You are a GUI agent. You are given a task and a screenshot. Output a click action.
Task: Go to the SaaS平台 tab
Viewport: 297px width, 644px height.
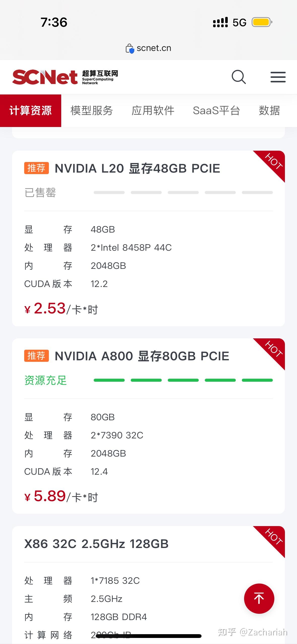click(x=216, y=111)
